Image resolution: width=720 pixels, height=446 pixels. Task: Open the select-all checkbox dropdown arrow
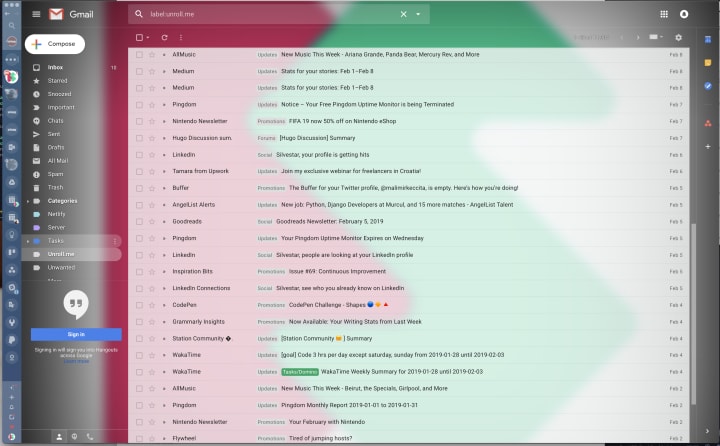click(x=148, y=38)
